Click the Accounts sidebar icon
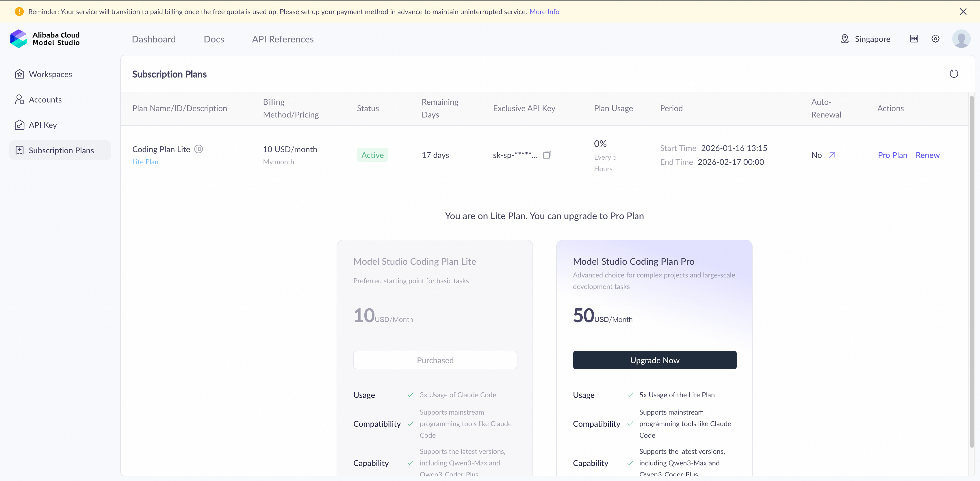Viewport: 980px width, 481px height. coord(19,100)
